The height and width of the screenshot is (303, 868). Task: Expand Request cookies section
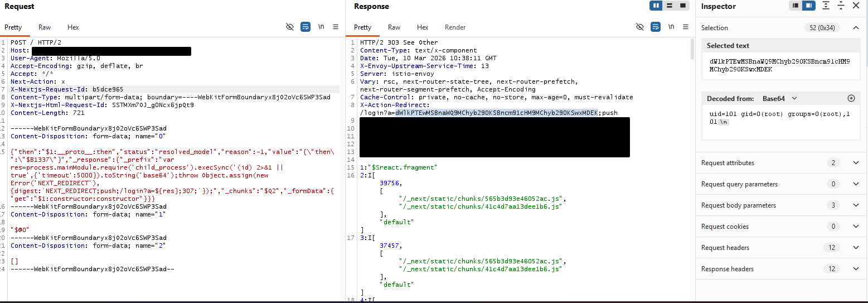[x=780, y=227]
